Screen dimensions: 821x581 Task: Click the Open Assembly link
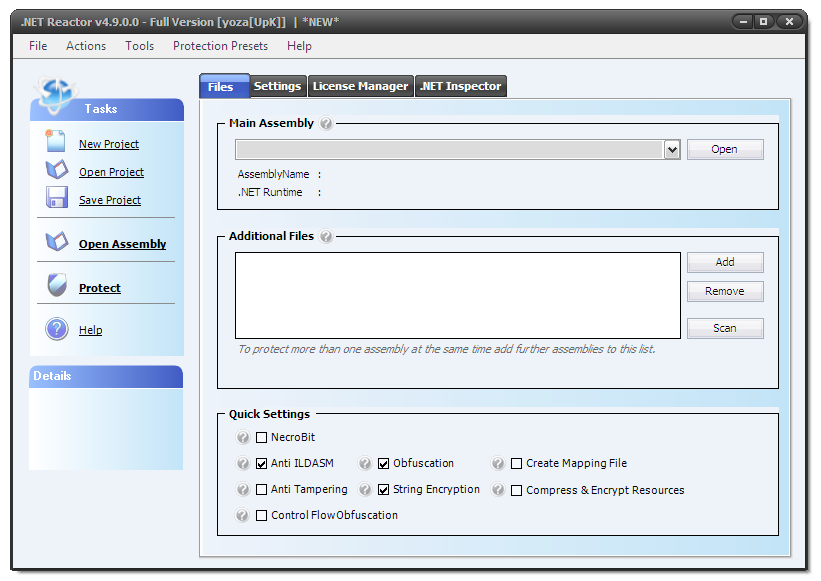pos(123,244)
